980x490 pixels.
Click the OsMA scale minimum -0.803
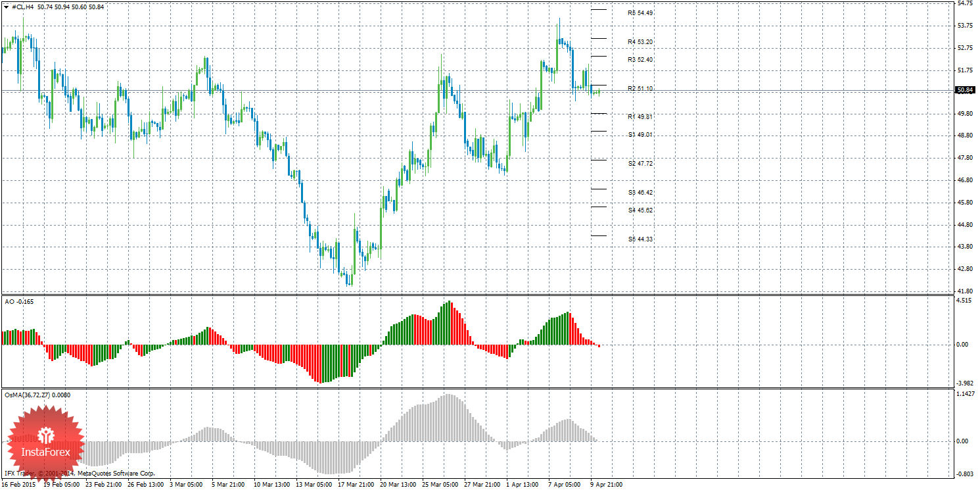tap(964, 474)
